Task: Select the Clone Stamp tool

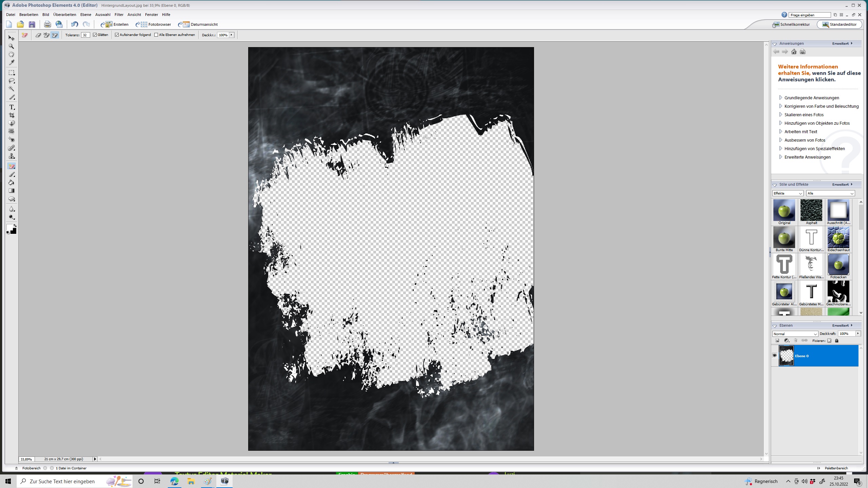Action: [x=12, y=156]
